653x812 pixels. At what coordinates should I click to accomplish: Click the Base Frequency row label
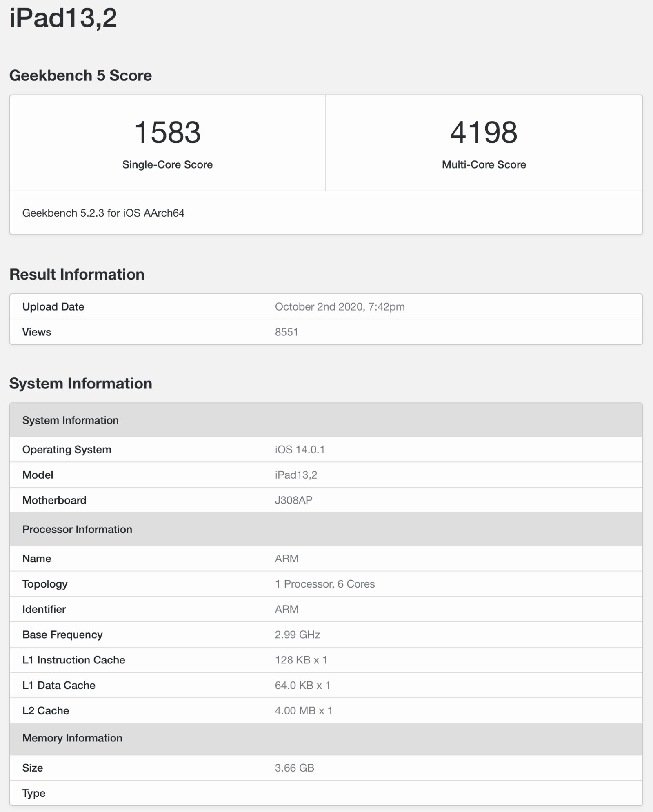(x=62, y=635)
